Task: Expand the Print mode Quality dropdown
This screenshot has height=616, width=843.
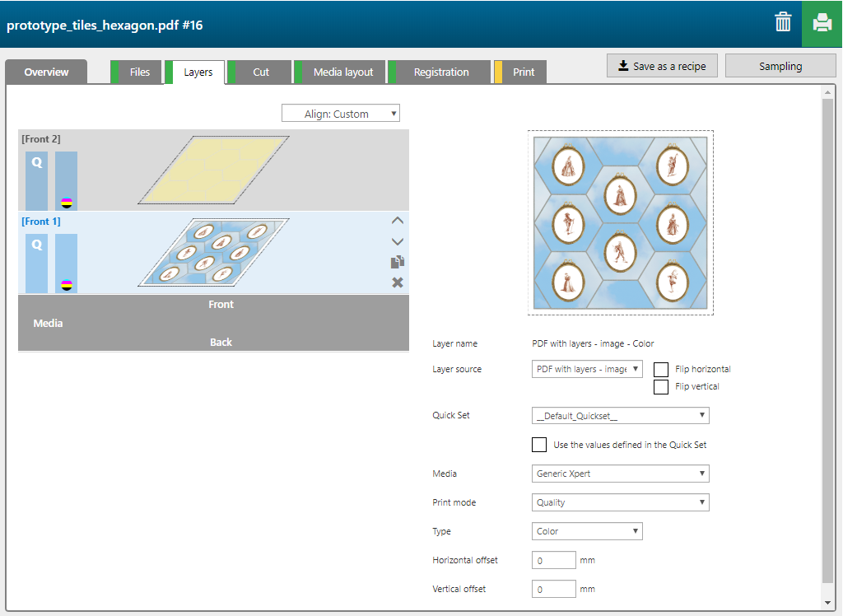Action: pyautogui.click(x=621, y=502)
